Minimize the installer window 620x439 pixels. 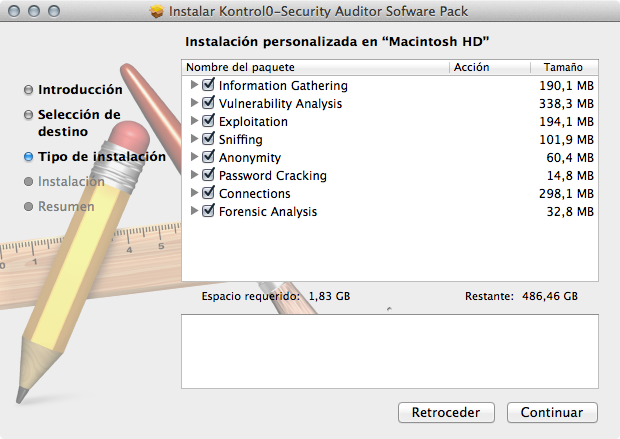click(34, 11)
